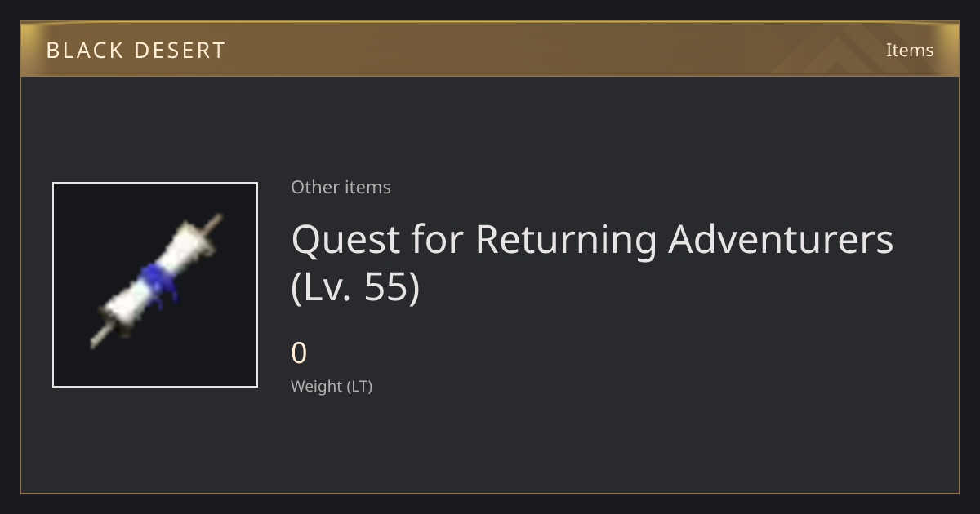Select the white-bordered item image frame
This screenshot has width=980, height=514.
155,285
